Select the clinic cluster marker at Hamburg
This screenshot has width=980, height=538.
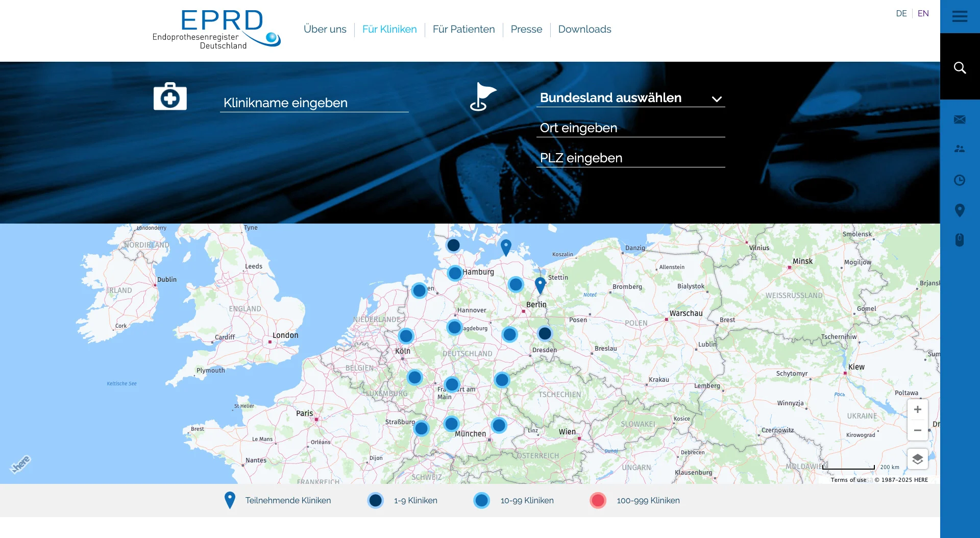point(455,273)
